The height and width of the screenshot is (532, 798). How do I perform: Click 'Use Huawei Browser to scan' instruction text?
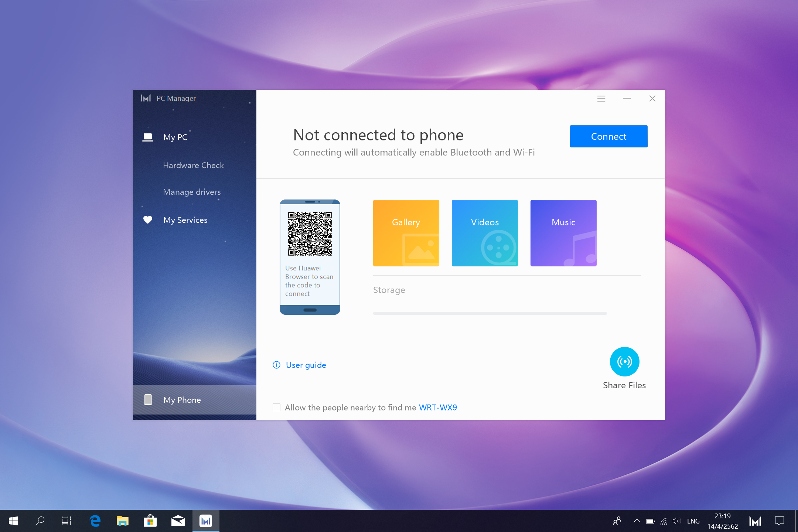(309, 281)
